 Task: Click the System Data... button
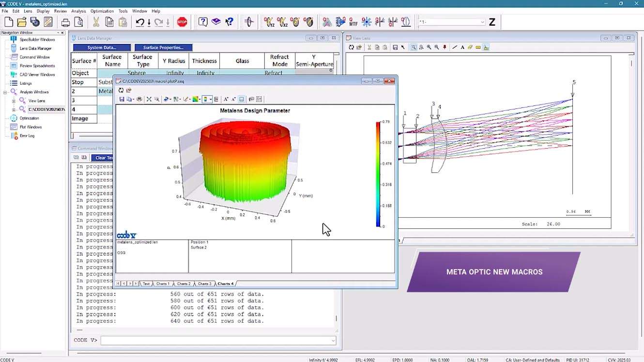pyautogui.click(x=102, y=47)
